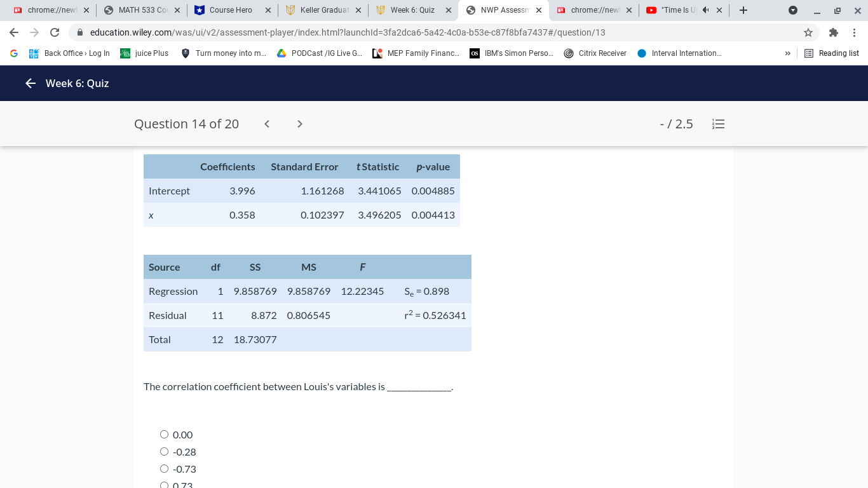Bookmark this page with the star icon
Screen dimensions: 868x488
tap(808, 32)
